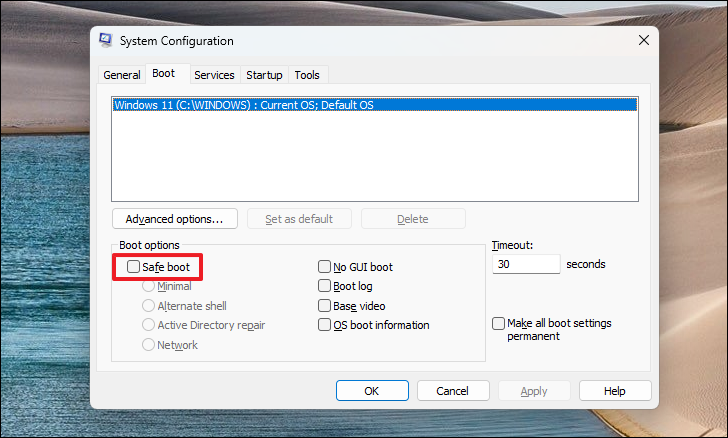Screen dimensions: 728x438
Task: Switch to the General tab
Action: pyautogui.click(x=122, y=75)
